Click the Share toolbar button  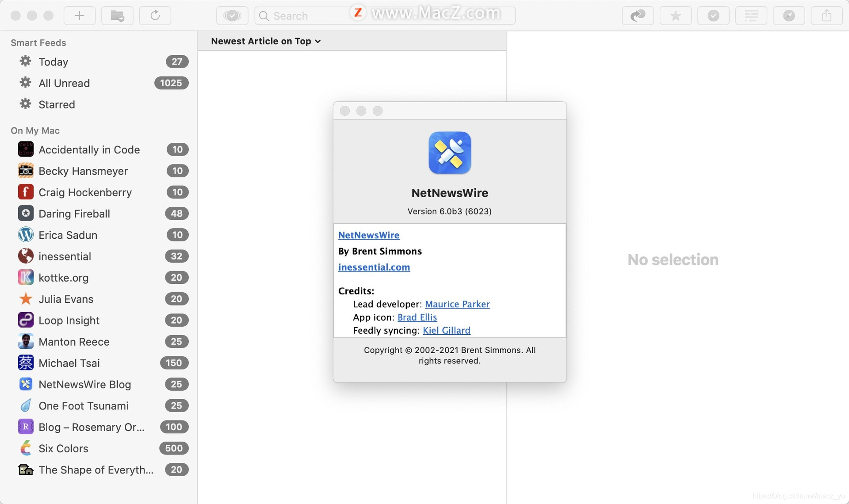826,16
